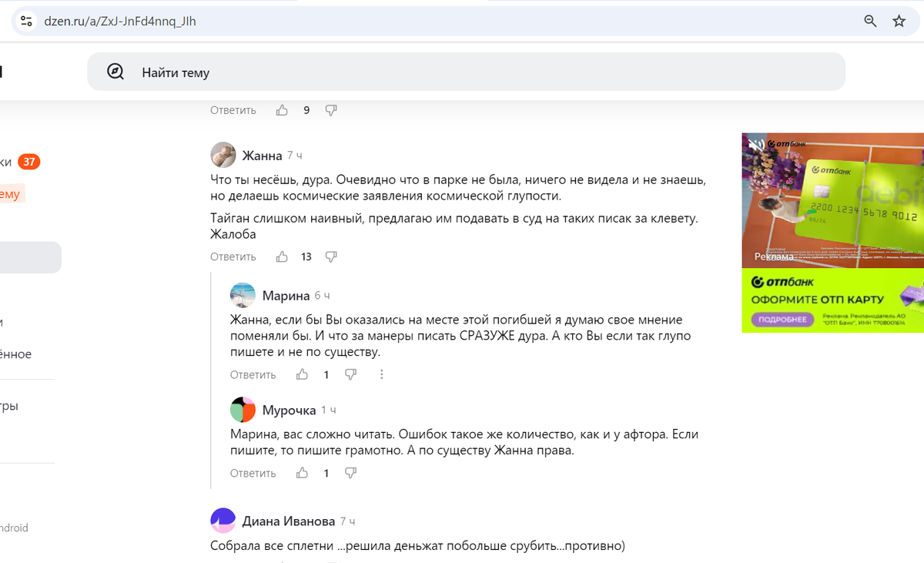The width and height of the screenshot is (924, 563).
Task: Bookmark this page with the star icon
Action: [899, 22]
